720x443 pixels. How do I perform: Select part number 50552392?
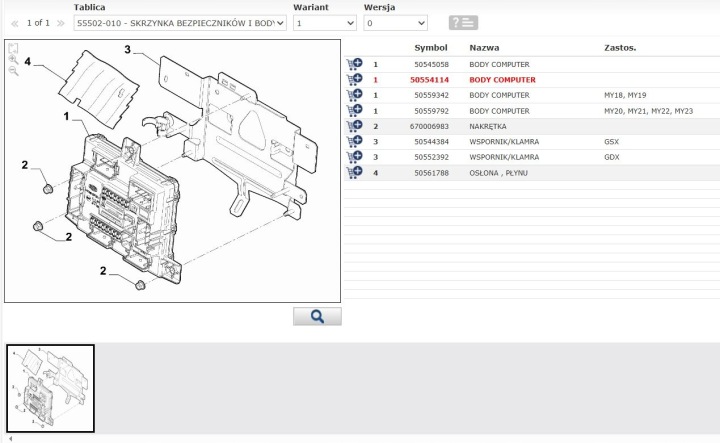coord(431,157)
